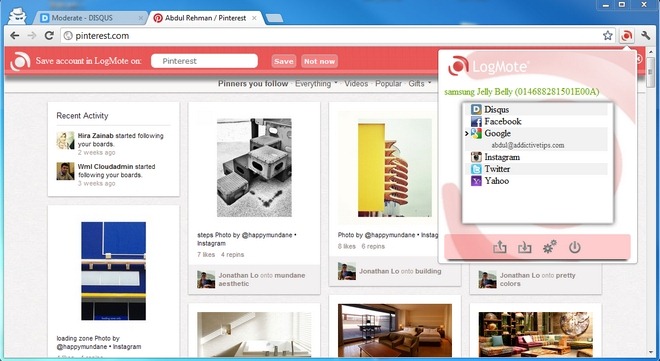Open the loading zone photo thumbnail
Viewport: 660px width, 361px height.
[114, 271]
